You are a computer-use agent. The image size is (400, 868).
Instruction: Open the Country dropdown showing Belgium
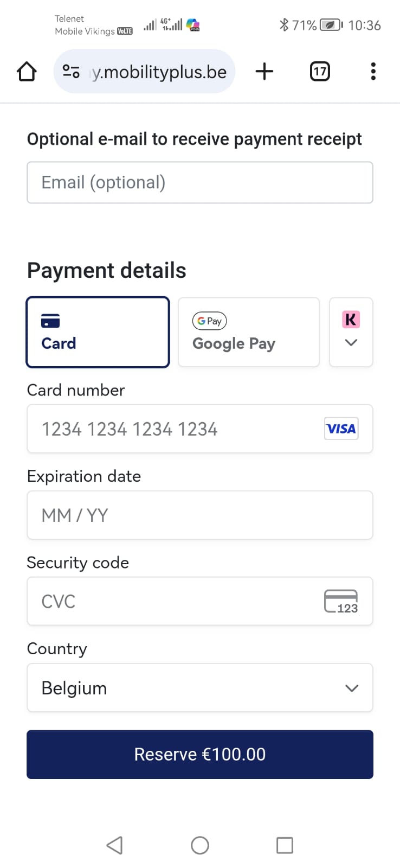pos(200,687)
